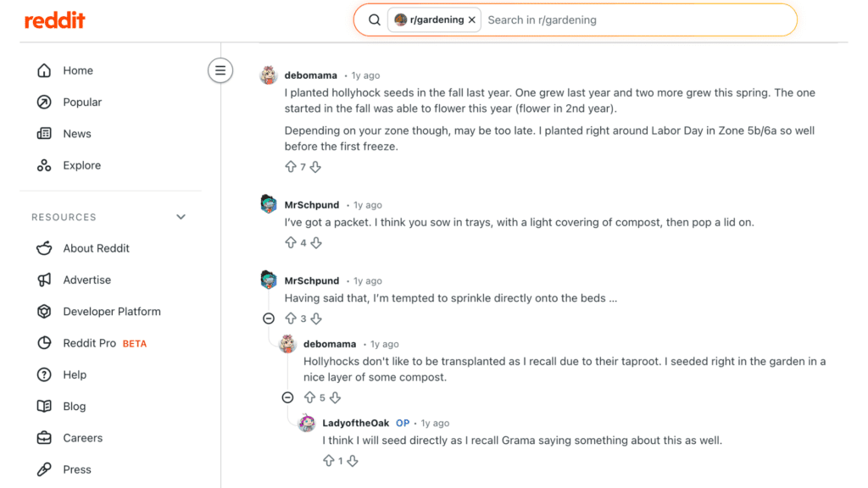Open LadyoftheOak's user profile
Viewport: 868px width, 488px height.
coord(356,423)
